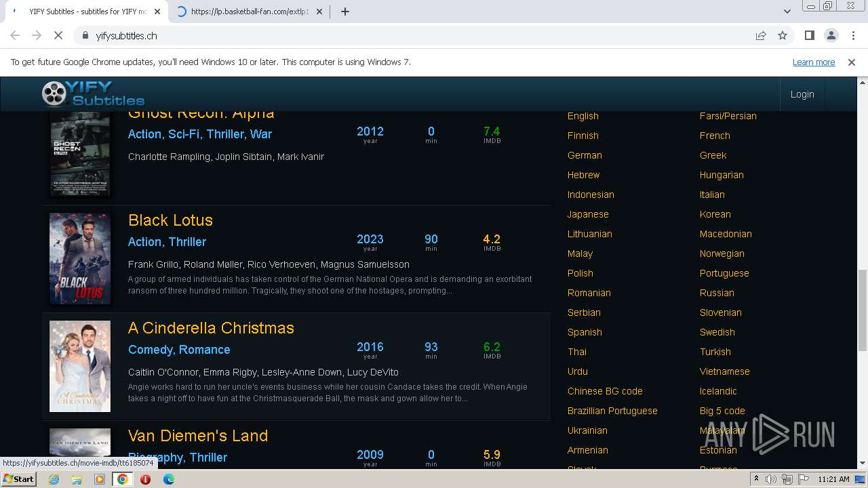
Task: Close the basketball-fan tab
Action: point(319,12)
